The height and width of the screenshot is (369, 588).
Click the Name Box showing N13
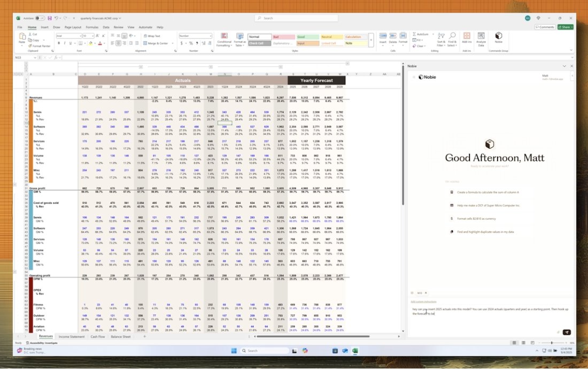[25, 58]
